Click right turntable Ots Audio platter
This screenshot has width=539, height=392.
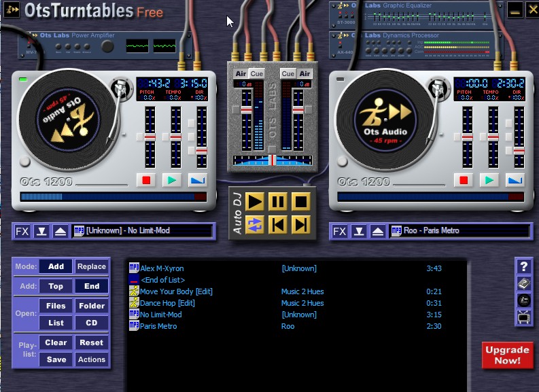tap(385, 119)
